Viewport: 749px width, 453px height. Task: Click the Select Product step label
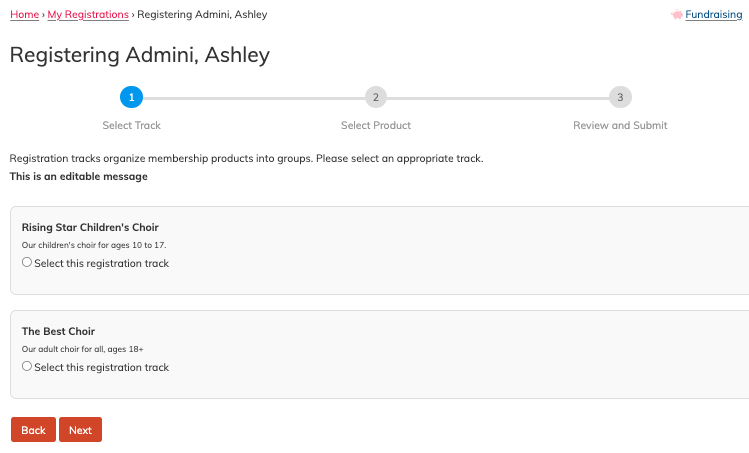(x=375, y=125)
